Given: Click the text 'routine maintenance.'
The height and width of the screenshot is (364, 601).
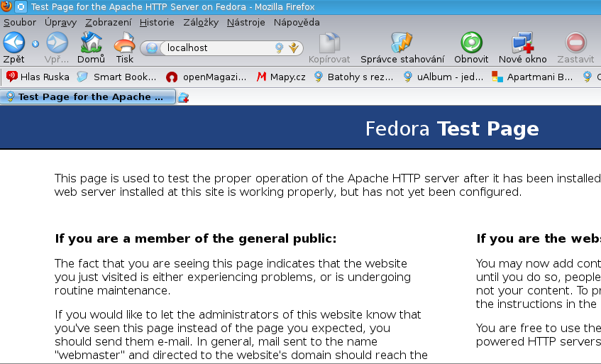Looking at the screenshot, I should click(112, 290).
